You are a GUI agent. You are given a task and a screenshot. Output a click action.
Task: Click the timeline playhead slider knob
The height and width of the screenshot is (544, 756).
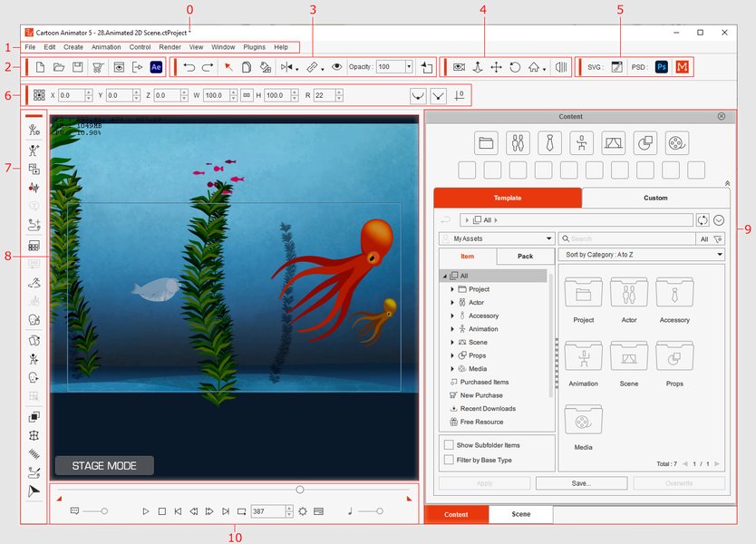[300, 490]
